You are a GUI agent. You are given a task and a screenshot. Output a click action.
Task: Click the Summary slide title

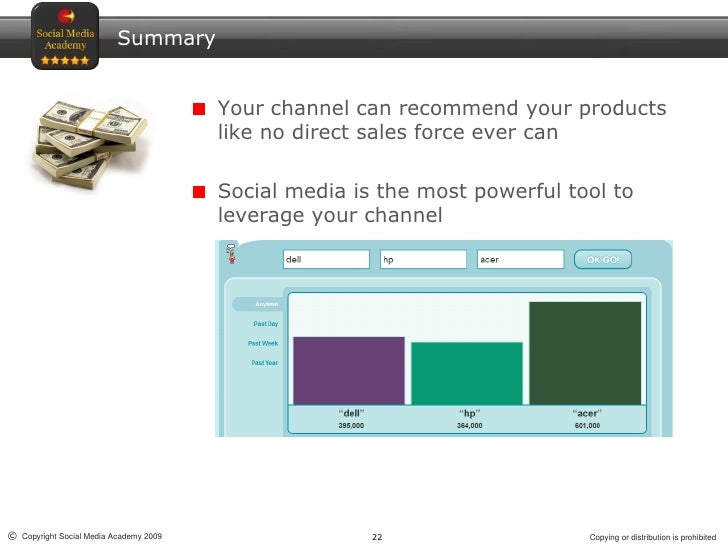[166, 38]
